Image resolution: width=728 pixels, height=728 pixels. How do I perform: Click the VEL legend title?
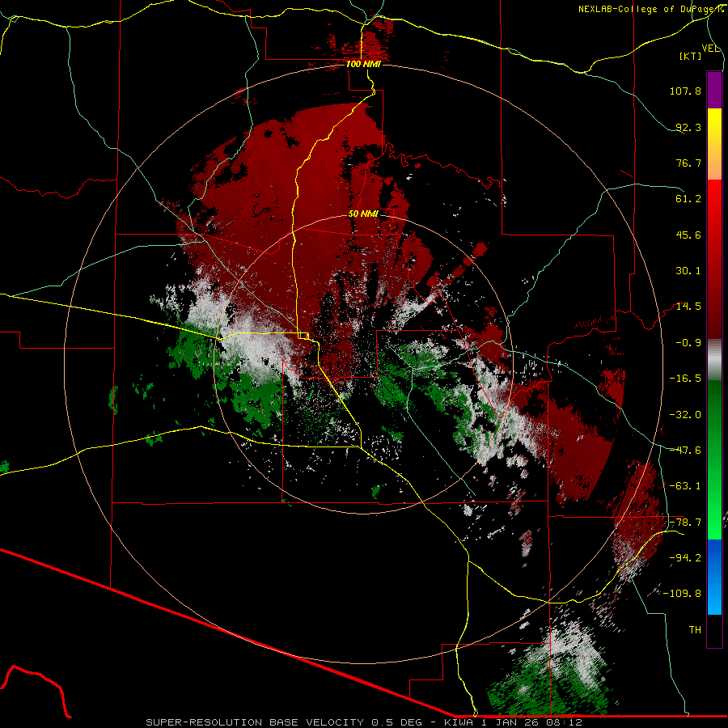click(x=710, y=48)
